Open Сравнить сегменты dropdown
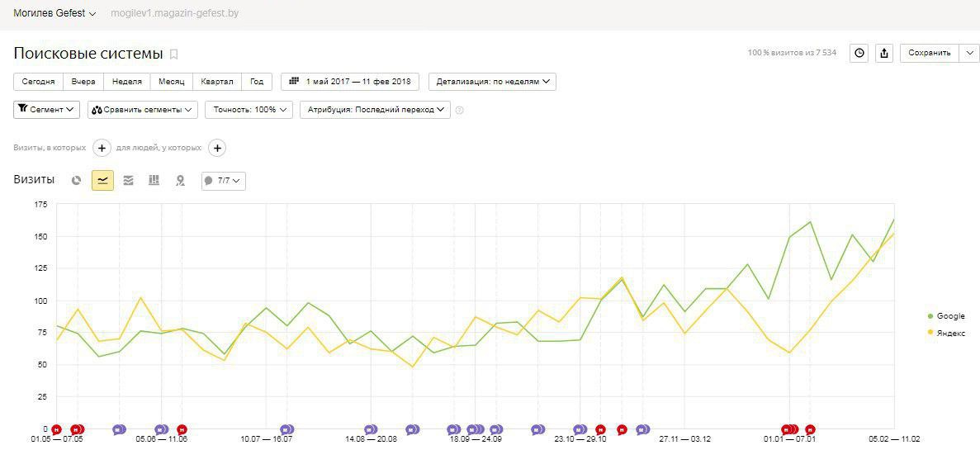Image resolution: width=980 pixels, height=464 pixels. click(x=143, y=110)
